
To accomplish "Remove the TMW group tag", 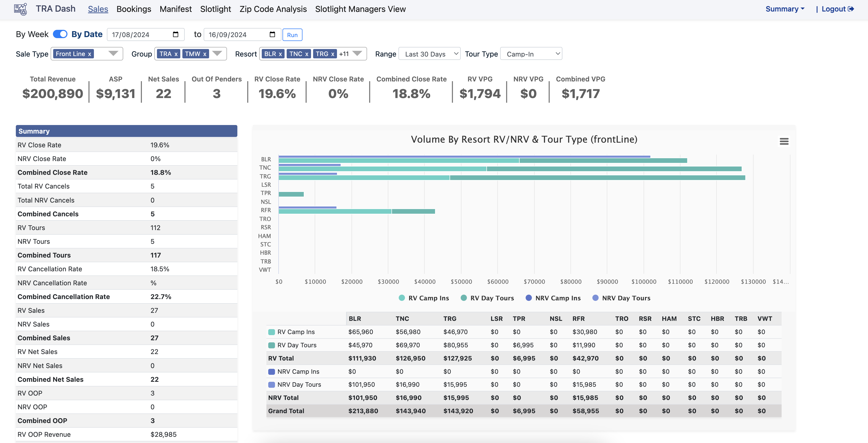I will 204,54.
